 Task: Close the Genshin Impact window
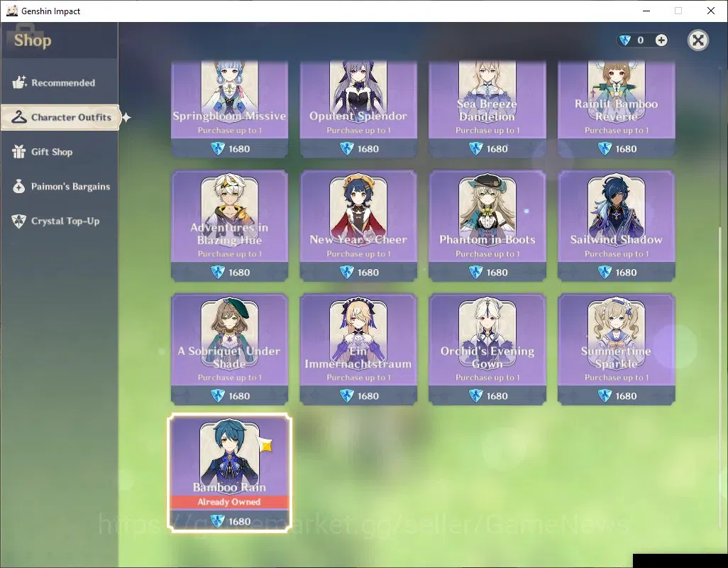(x=711, y=11)
